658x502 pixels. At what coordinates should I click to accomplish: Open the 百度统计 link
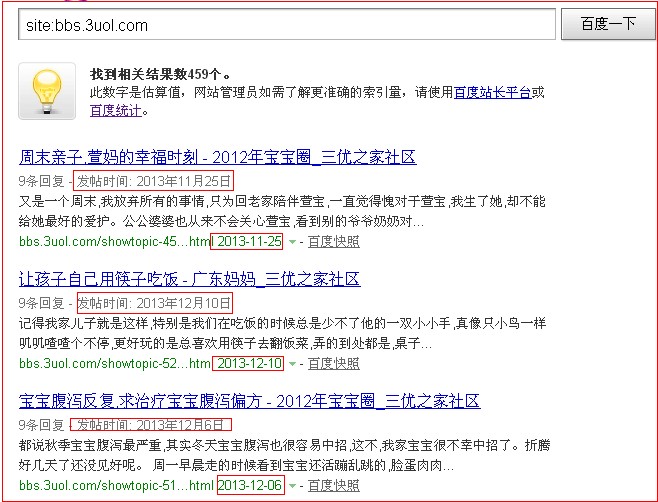click(x=116, y=110)
